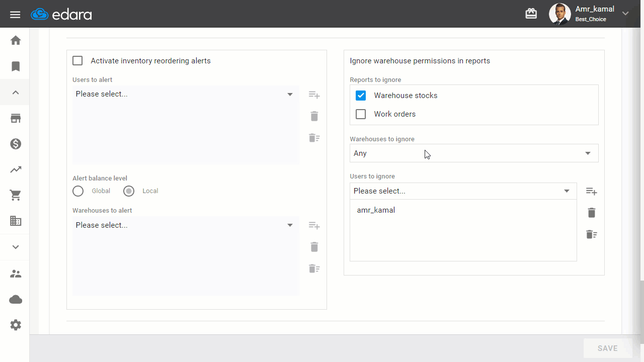Go to Home in sidebar
The width and height of the screenshot is (644, 362).
tap(16, 40)
